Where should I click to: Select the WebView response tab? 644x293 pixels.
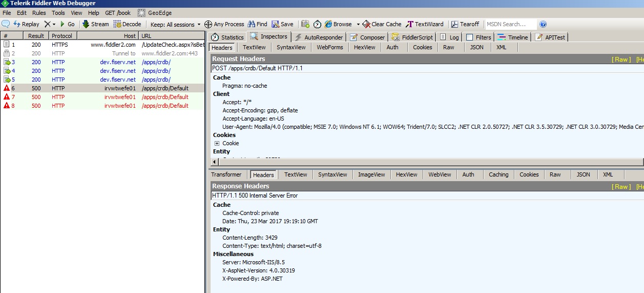pos(440,174)
